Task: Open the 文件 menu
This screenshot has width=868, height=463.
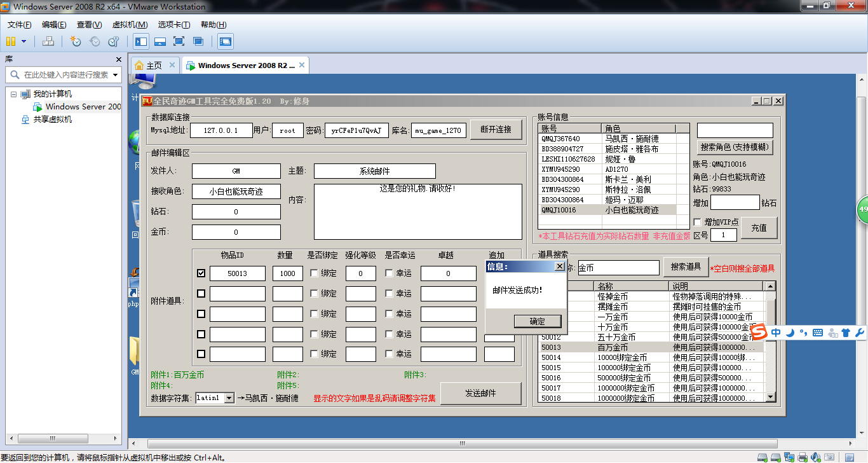Action: tap(20, 25)
